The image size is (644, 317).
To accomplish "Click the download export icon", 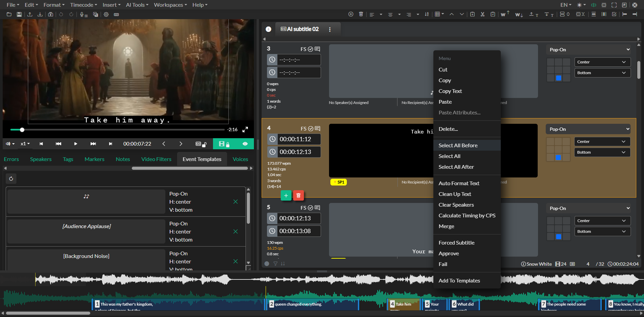I will (x=40, y=14).
